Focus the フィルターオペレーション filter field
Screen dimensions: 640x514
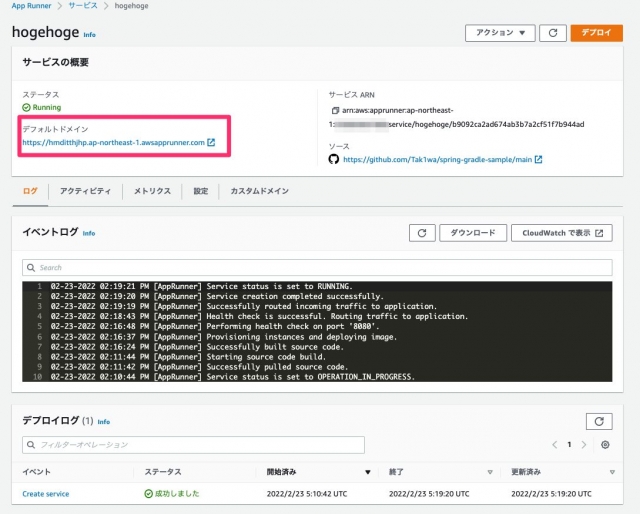point(193,445)
